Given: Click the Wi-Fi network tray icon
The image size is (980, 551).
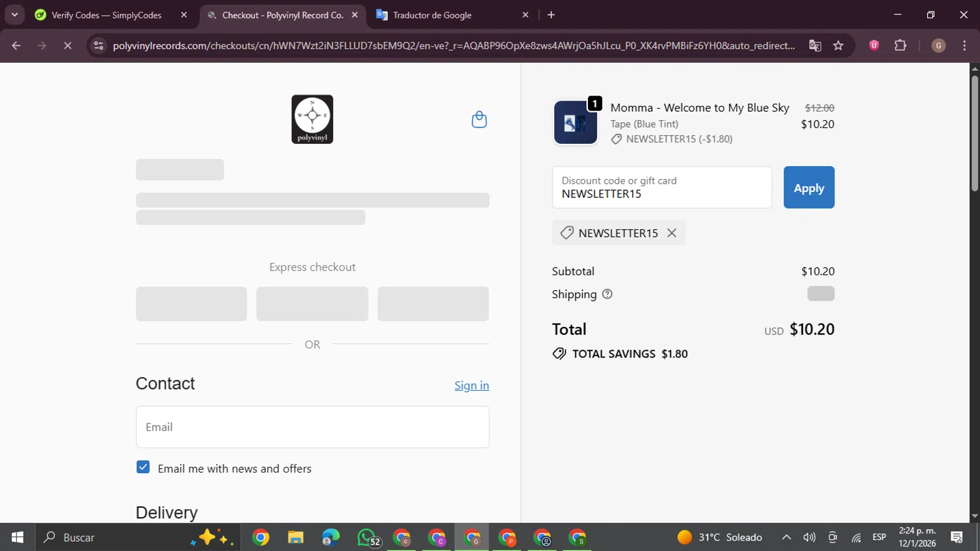Looking at the screenshot, I should pos(856,537).
